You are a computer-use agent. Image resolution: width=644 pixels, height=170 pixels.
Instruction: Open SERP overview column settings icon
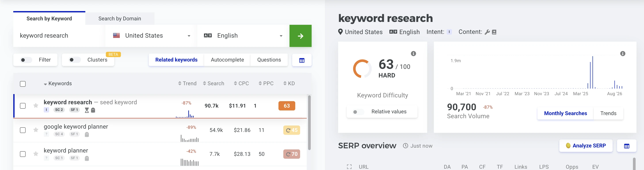627,146
